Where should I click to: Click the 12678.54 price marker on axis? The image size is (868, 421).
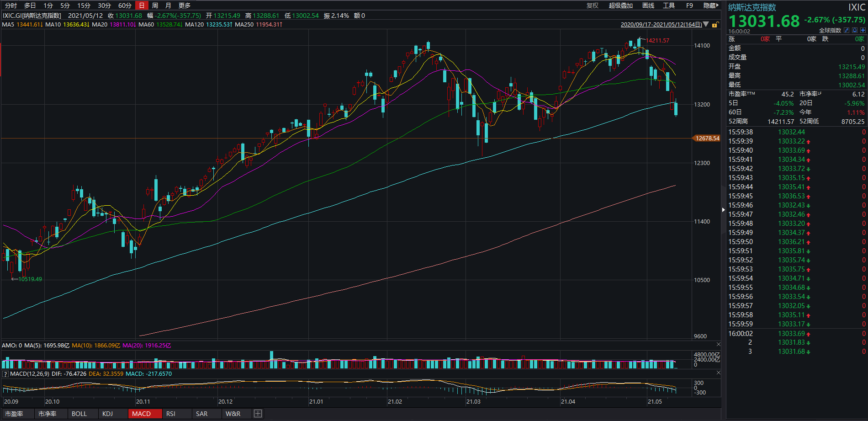707,138
